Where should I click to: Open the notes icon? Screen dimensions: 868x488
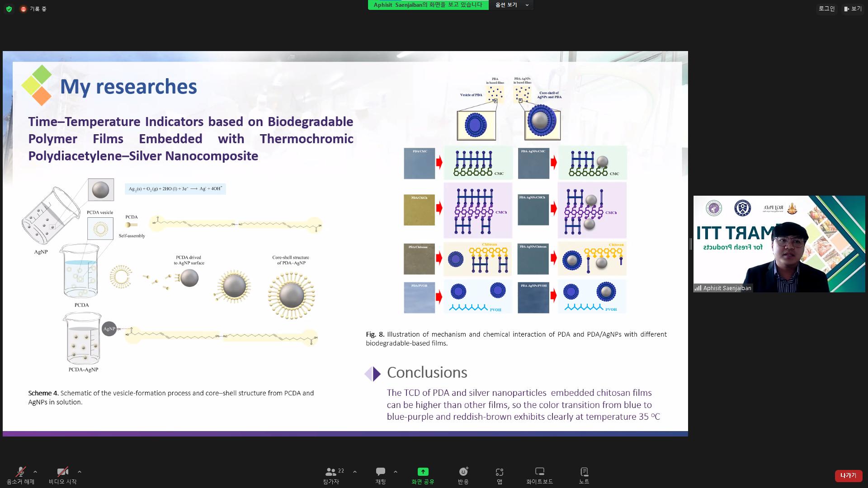pyautogui.click(x=584, y=472)
